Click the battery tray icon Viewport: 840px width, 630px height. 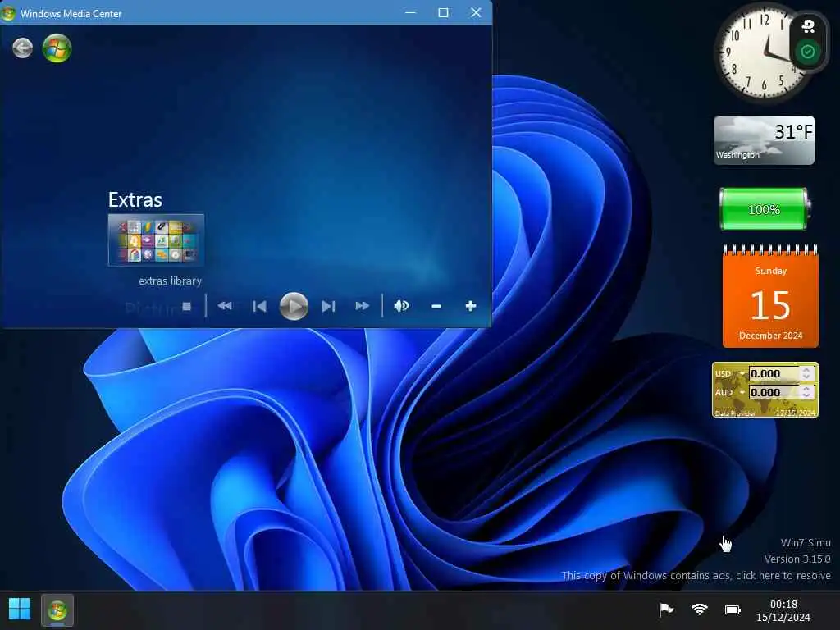(x=733, y=609)
